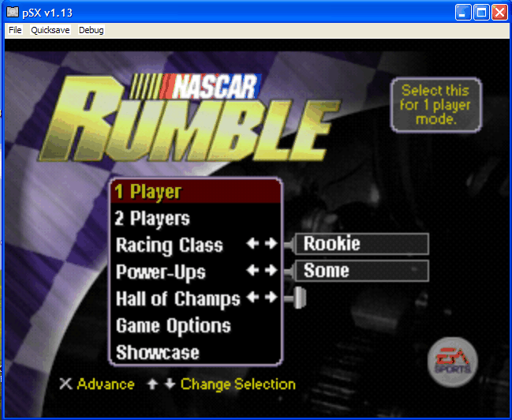Click the 'Select this for 1 player mode' tip

point(436,105)
